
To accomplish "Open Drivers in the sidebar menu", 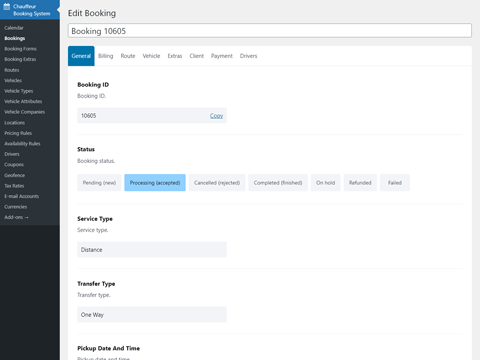I will click(12, 154).
